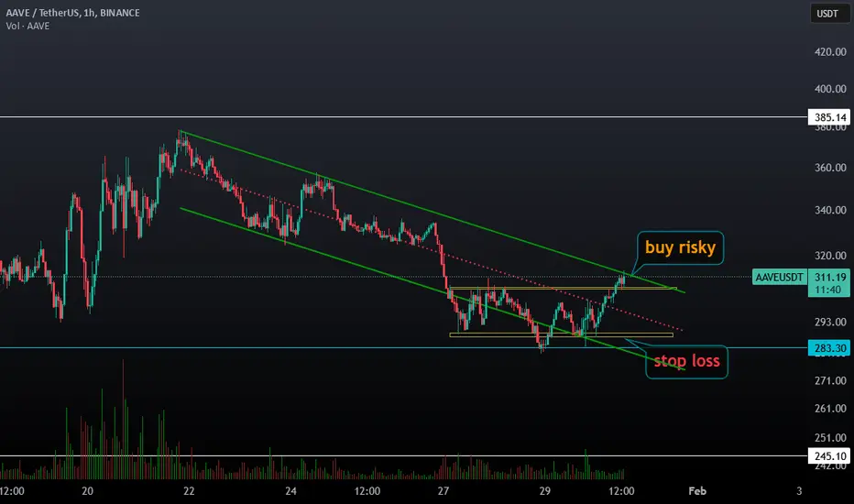Click the 'Feb' time axis label

[x=697, y=491]
